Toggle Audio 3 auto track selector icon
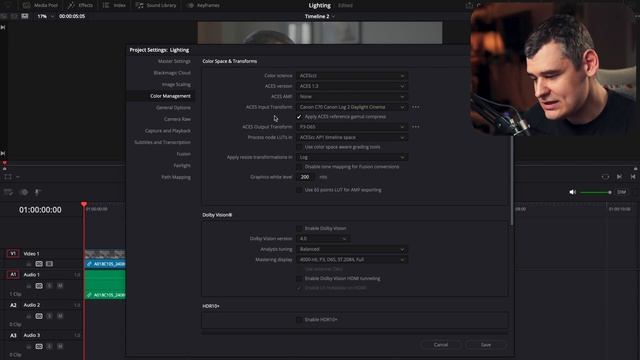This screenshot has width=640, height=360. (x=39, y=346)
